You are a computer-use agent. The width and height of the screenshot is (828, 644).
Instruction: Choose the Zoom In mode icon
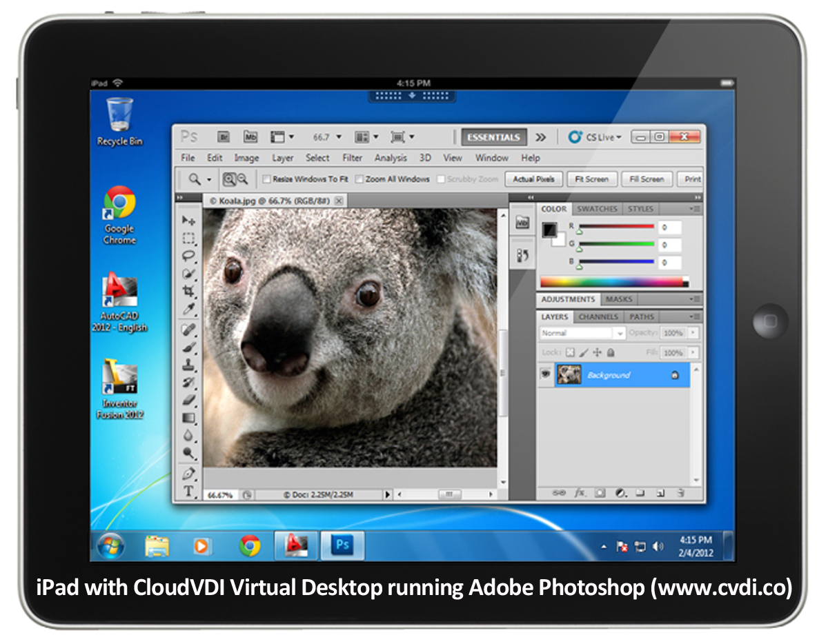point(229,179)
